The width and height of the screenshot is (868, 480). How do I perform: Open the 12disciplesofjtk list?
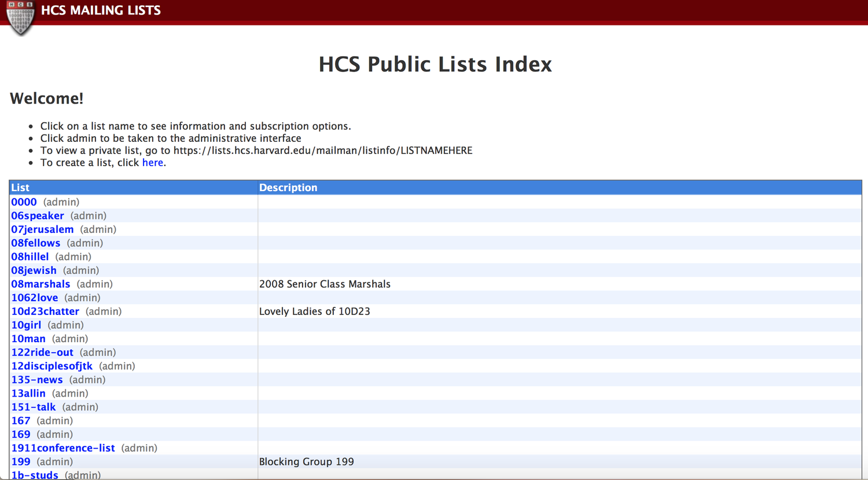[52, 367]
